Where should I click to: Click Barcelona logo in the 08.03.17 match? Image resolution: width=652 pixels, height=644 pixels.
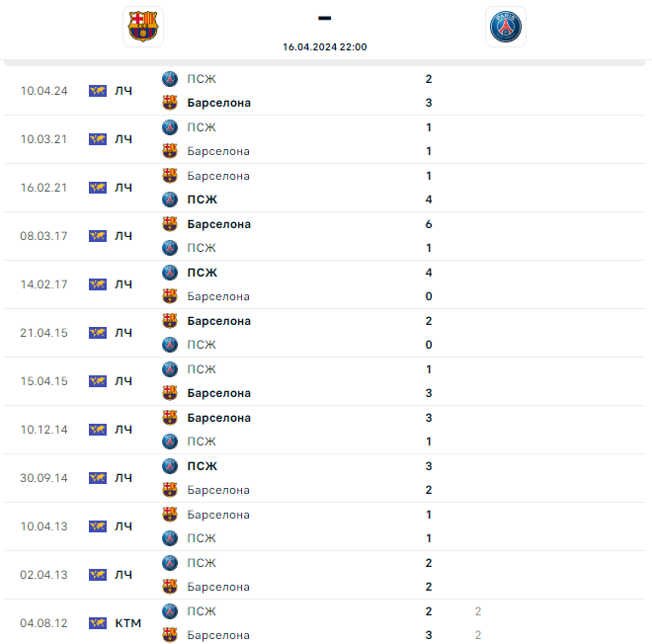click(x=170, y=224)
